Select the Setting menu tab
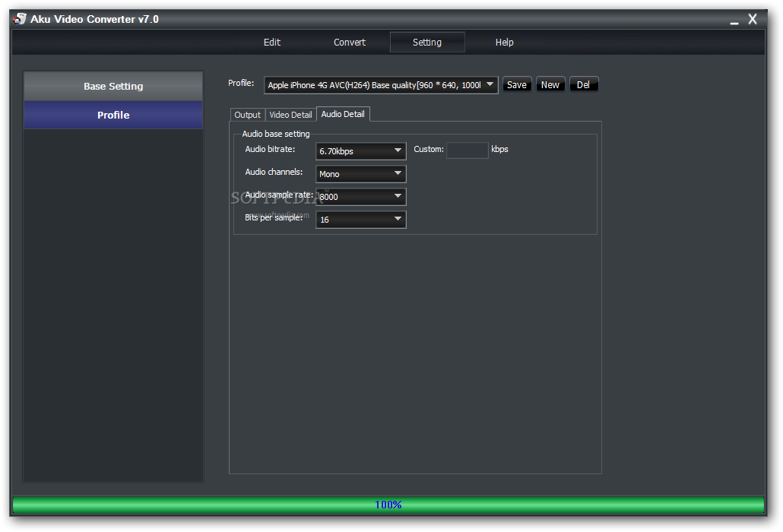Viewport: 783px width, 532px height. tap(427, 43)
